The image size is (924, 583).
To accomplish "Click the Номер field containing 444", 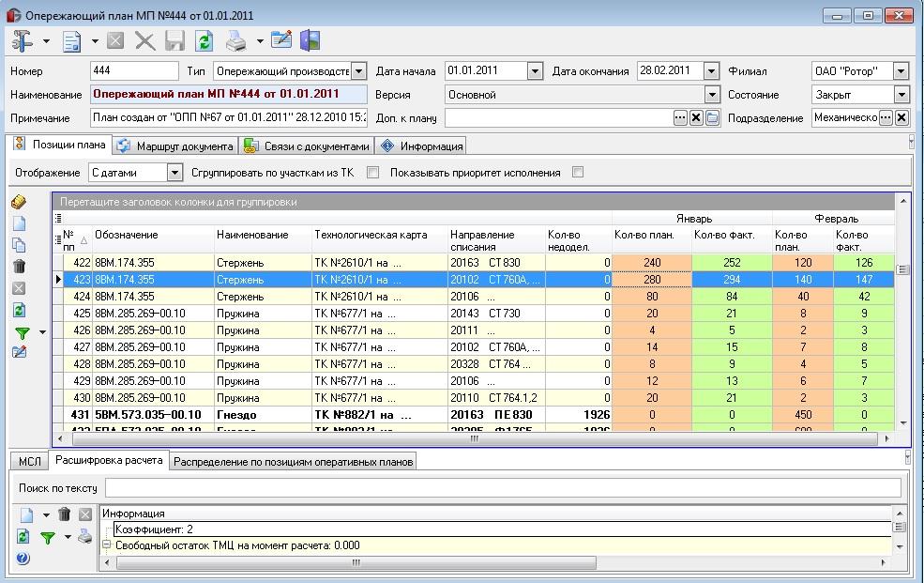I will point(134,70).
